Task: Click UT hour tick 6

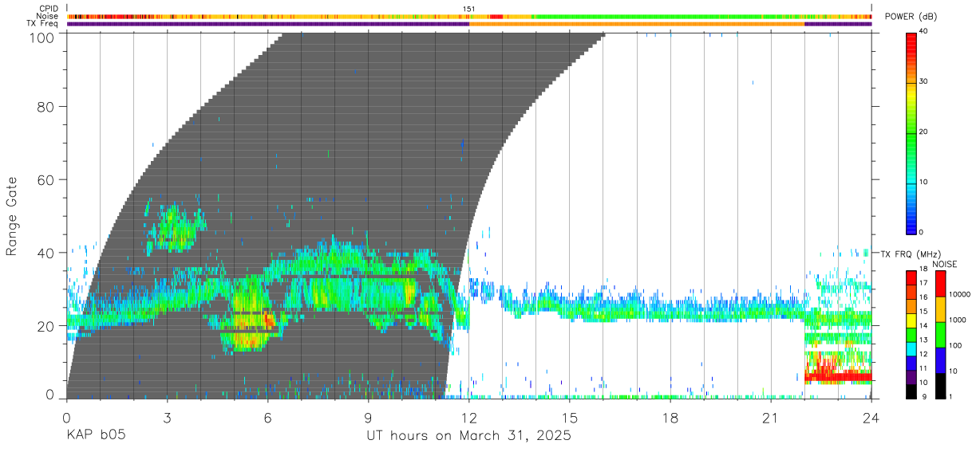Action: [x=267, y=419]
